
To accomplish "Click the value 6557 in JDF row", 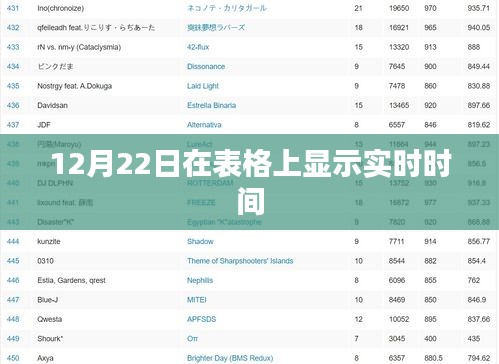I will tap(397, 125).
